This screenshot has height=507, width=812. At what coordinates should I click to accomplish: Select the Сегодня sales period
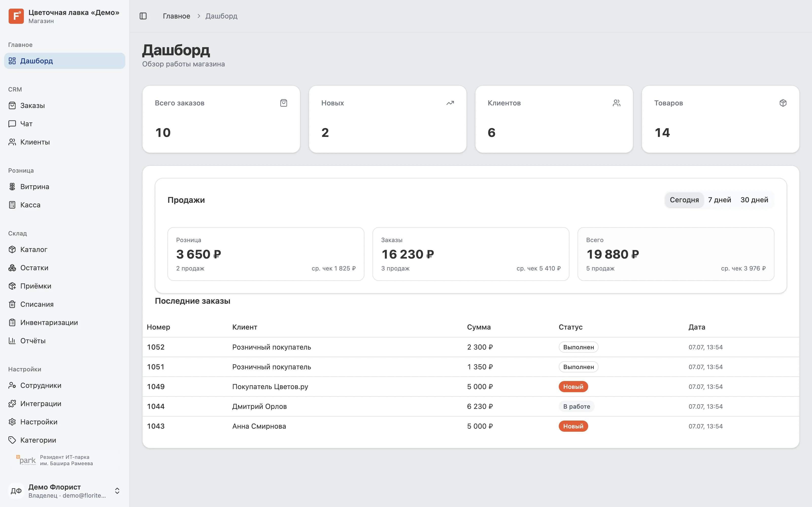pos(684,200)
